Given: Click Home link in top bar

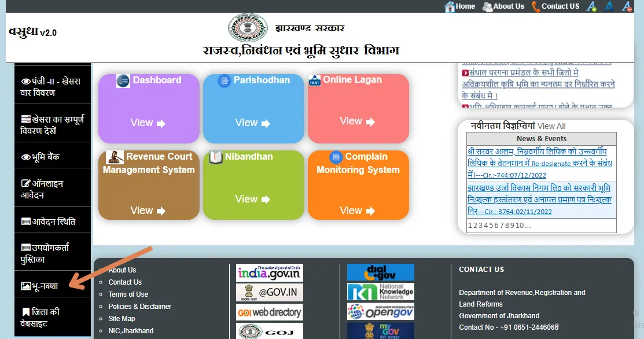Looking at the screenshot, I should (465, 6).
